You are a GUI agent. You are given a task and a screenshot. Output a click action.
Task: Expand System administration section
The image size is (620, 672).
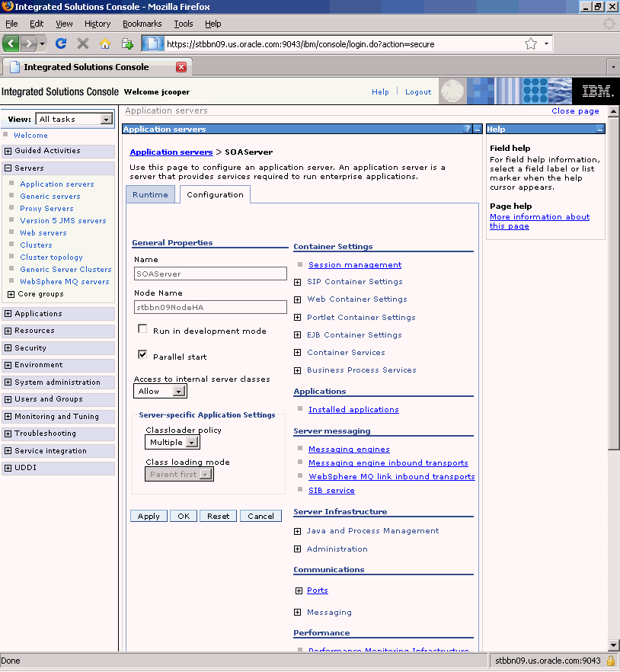pyautogui.click(x=8, y=382)
